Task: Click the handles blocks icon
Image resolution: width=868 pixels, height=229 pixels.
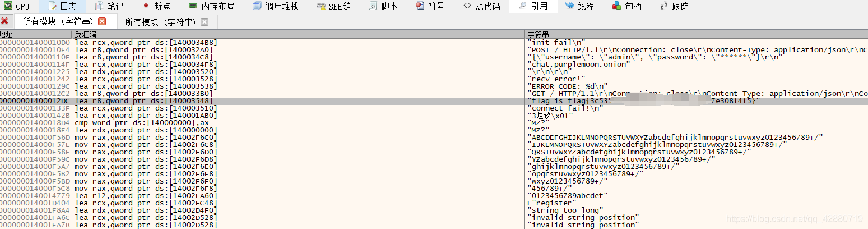Action: pyautogui.click(x=616, y=6)
